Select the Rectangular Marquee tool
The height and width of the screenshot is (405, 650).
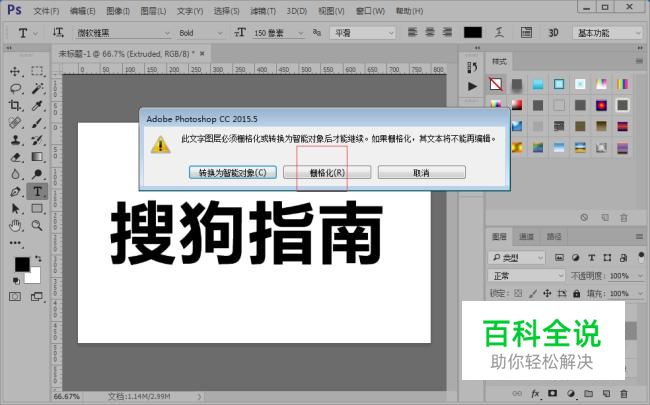[37, 71]
